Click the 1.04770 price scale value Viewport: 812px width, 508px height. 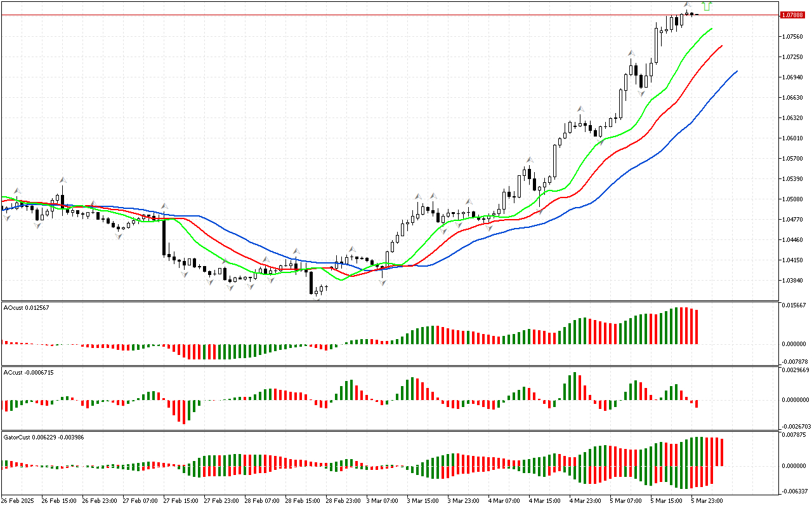792,220
